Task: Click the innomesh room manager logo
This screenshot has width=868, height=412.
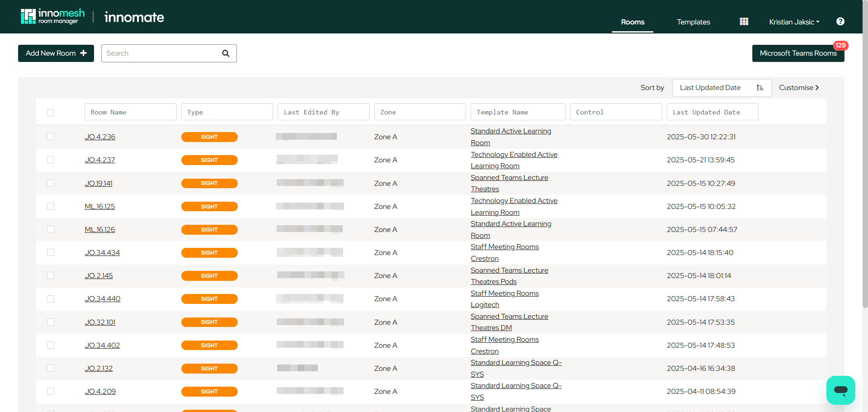Action: 52,16
